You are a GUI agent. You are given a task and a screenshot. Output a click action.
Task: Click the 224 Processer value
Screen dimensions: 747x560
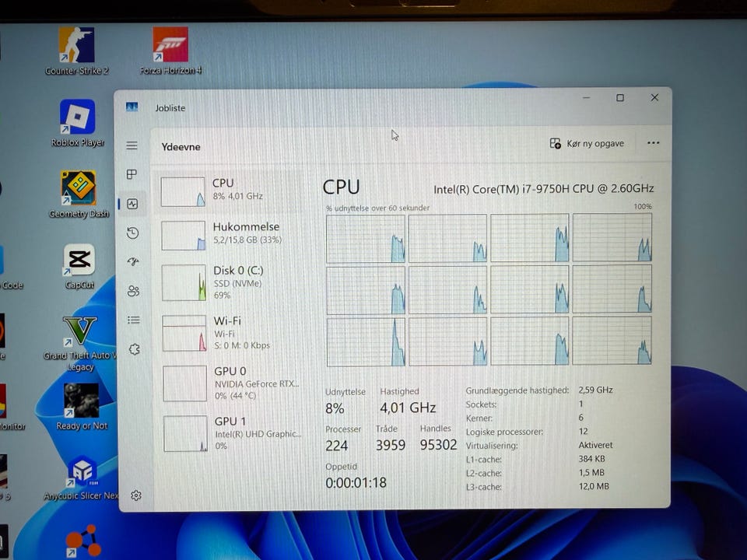pyautogui.click(x=337, y=446)
